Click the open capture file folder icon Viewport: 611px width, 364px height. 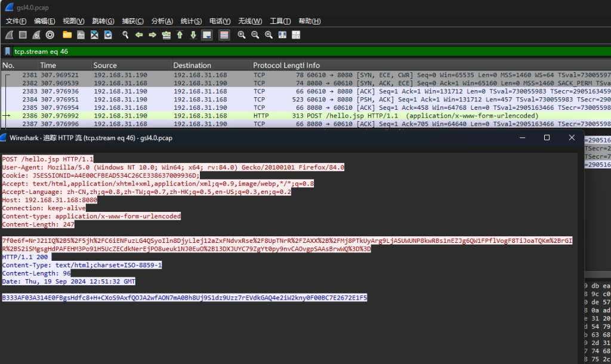coord(67,35)
